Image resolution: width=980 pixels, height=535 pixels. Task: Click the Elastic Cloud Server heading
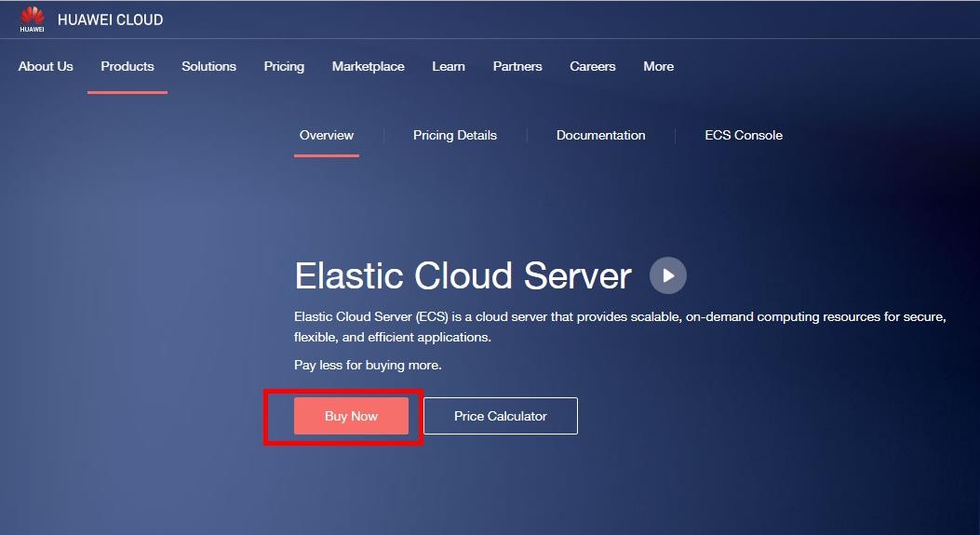(463, 275)
